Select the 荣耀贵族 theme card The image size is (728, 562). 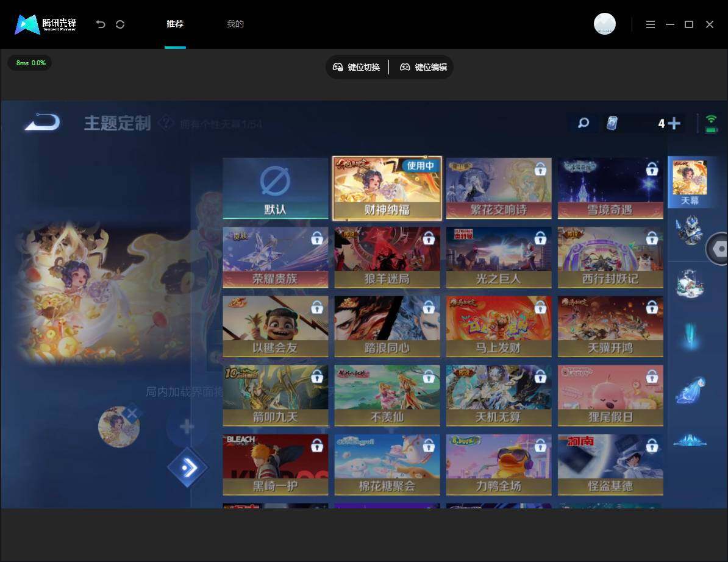[x=276, y=257]
